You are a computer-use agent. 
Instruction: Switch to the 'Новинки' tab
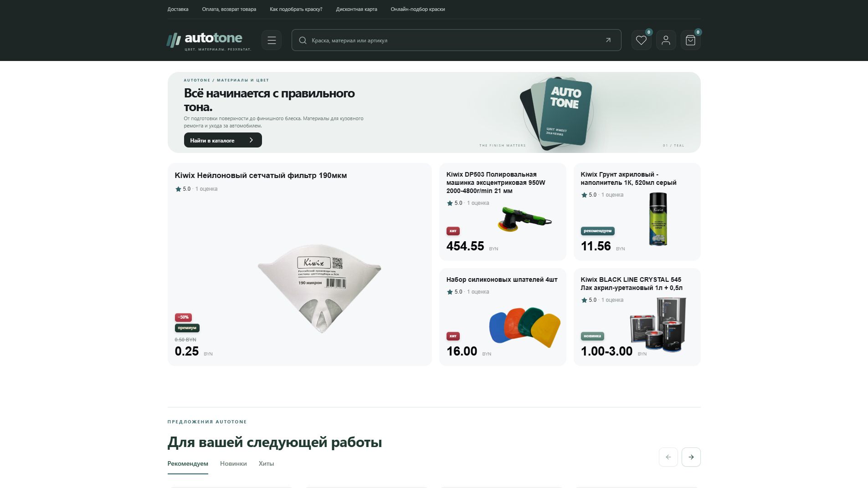[x=233, y=463]
